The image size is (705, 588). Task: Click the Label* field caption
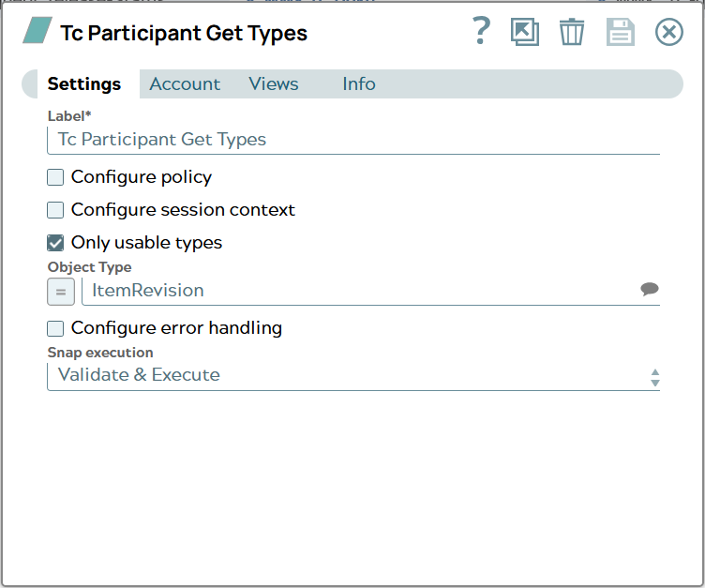click(69, 116)
